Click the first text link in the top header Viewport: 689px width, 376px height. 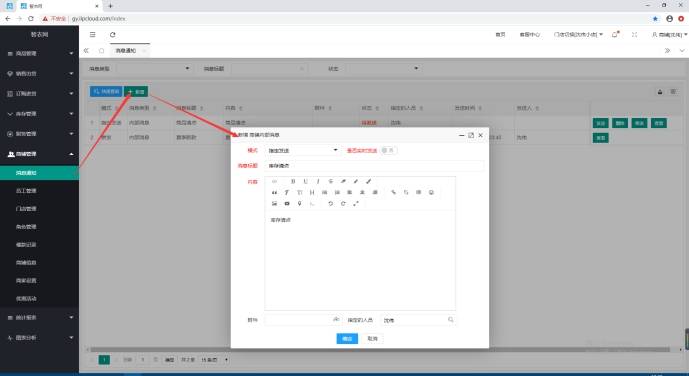click(x=500, y=34)
